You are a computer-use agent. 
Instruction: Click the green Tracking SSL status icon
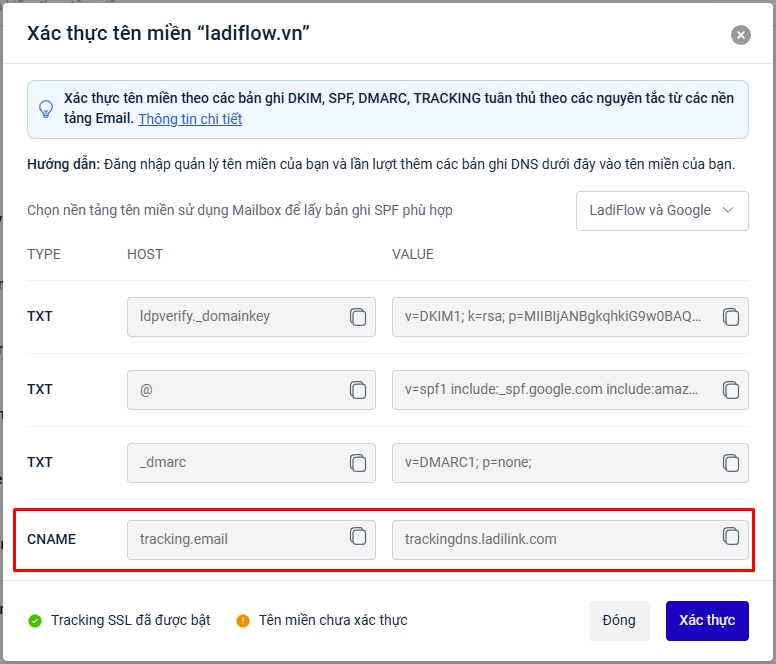click(35, 621)
